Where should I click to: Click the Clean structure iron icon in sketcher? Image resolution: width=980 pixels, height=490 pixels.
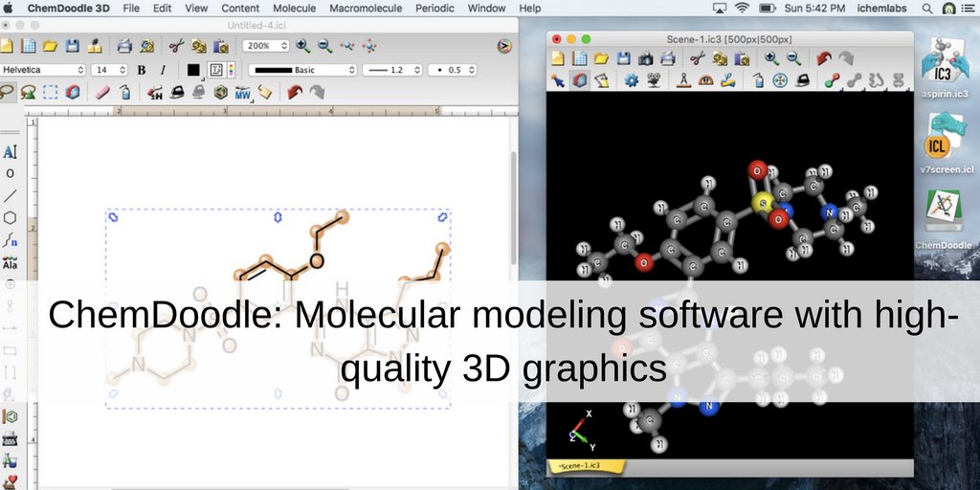(x=177, y=93)
